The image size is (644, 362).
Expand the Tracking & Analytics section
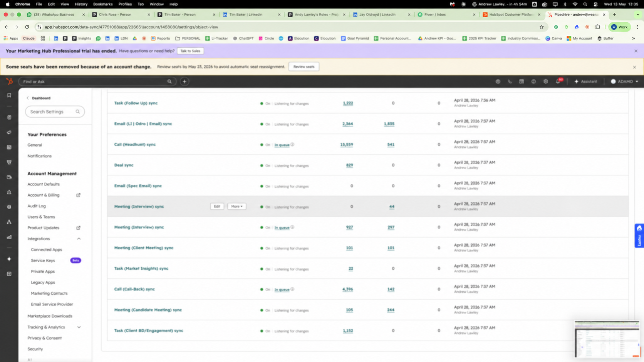(79, 327)
